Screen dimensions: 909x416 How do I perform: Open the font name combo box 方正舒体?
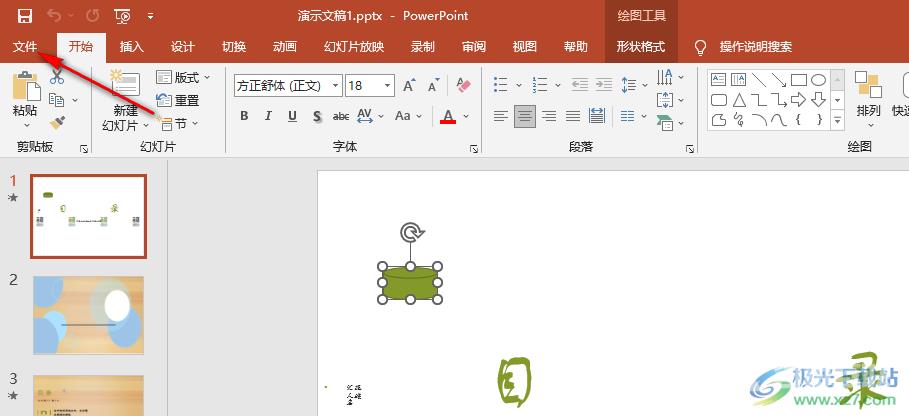[288, 86]
